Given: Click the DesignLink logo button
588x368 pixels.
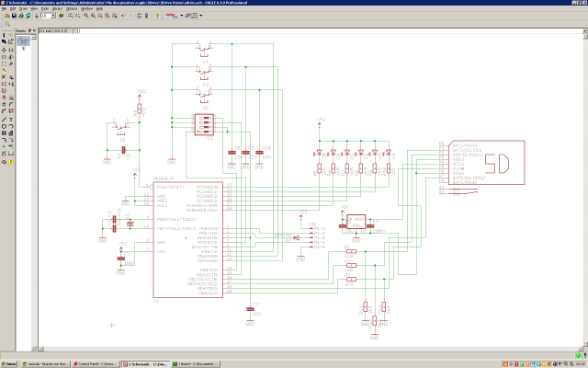Looking at the screenshot, I should 172,16.
